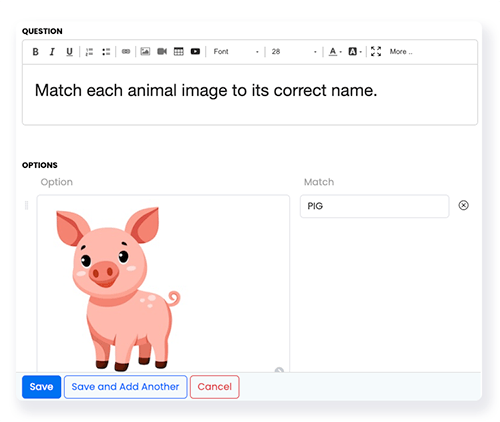Toggle bold formatting in question editor

pyautogui.click(x=35, y=52)
